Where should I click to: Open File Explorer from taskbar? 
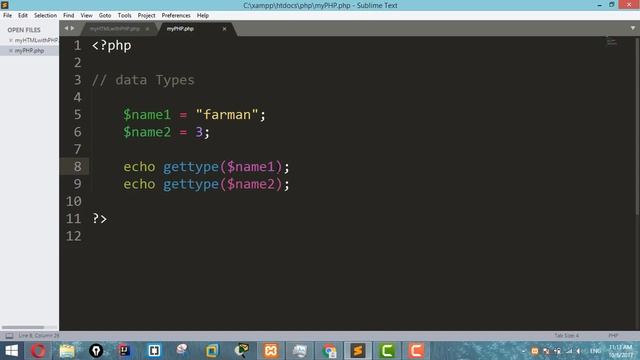pos(67,351)
